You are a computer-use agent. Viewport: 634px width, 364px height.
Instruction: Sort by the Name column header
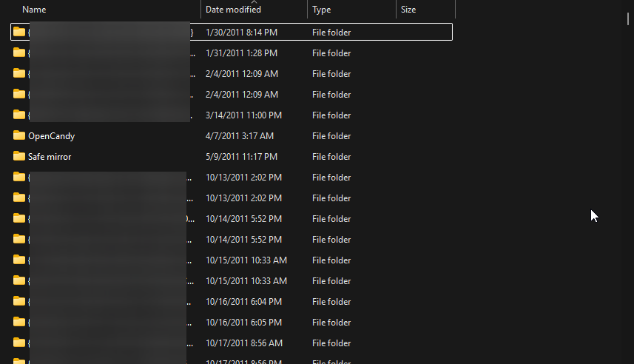pyautogui.click(x=34, y=10)
